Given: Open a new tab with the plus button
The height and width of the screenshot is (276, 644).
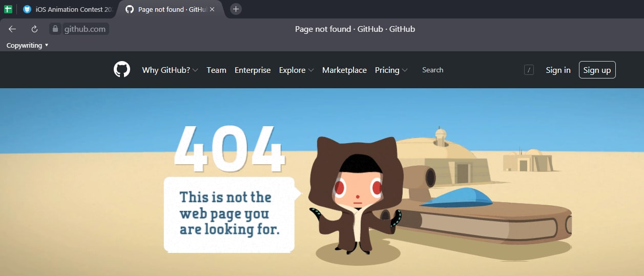Looking at the screenshot, I should 236,9.
